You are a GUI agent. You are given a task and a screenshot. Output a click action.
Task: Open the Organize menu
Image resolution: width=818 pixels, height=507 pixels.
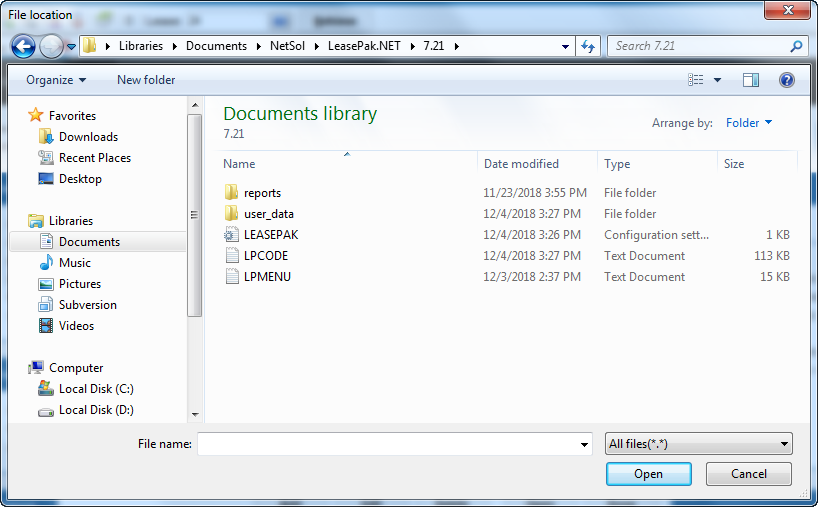point(56,80)
